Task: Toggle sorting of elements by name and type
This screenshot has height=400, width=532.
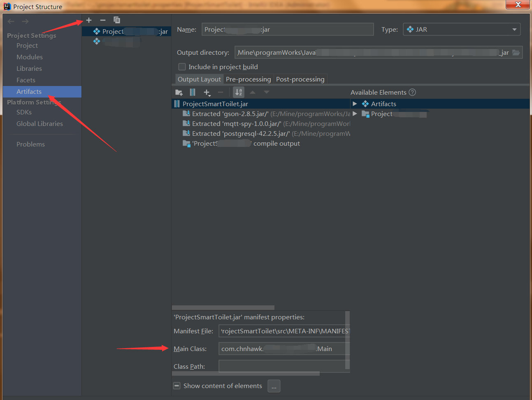Action: coord(239,93)
